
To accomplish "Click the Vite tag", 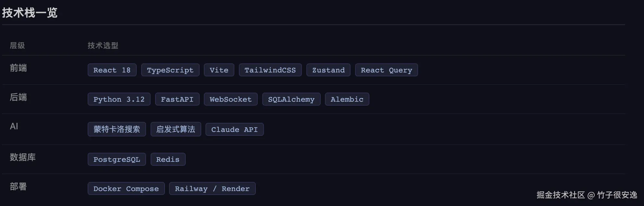I will click(x=219, y=70).
